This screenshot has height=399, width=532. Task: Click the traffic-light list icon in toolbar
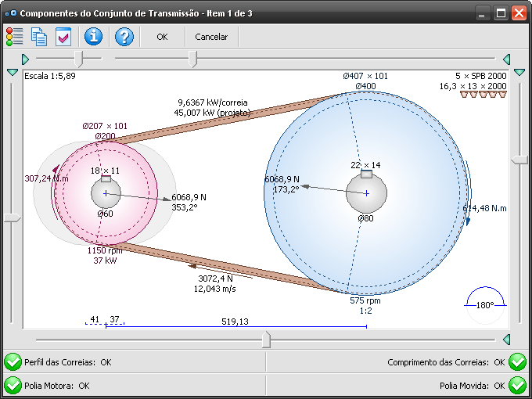[14, 37]
